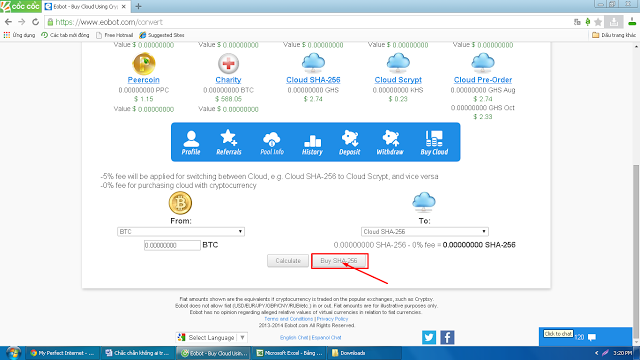Screen dimensions: 640x360
Task: Click the Buy SHA-256 button
Action: click(x=339, y=261)
